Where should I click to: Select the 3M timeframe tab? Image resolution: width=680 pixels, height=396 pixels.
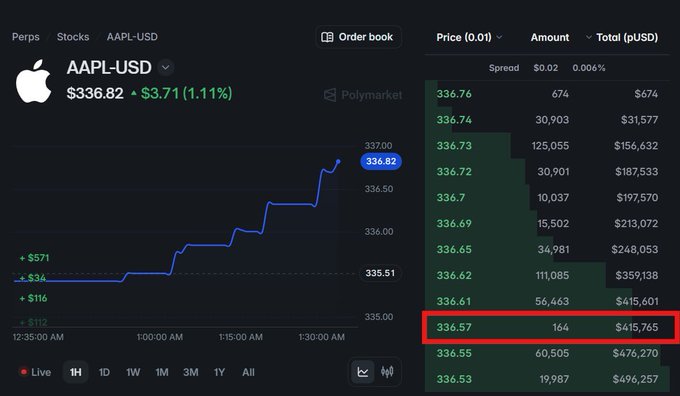(191, 372)
